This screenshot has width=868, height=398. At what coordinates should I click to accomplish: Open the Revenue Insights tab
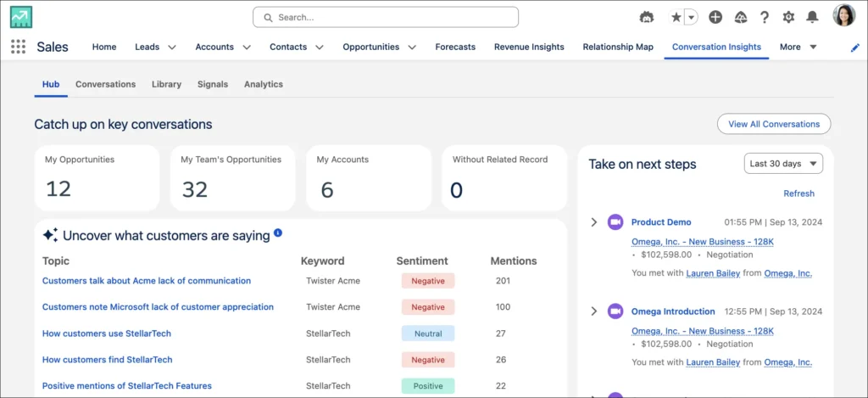click(529, 48)
